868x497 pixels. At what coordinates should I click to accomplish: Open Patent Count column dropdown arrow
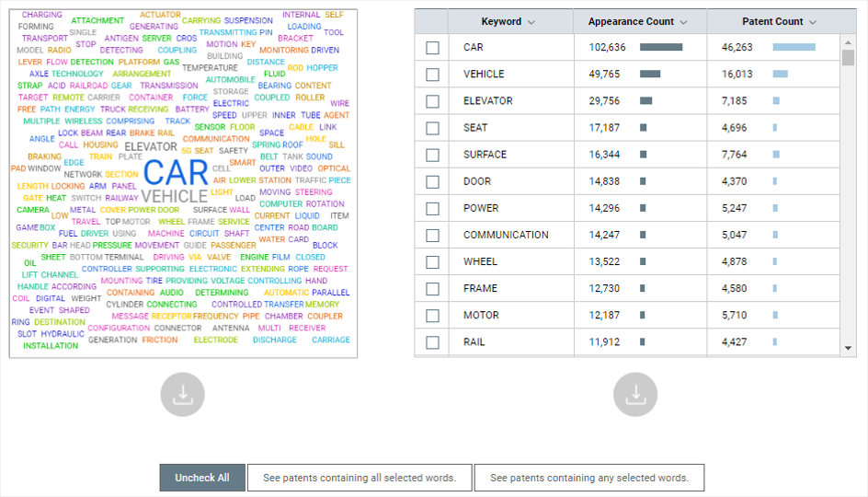click(812, 22)
